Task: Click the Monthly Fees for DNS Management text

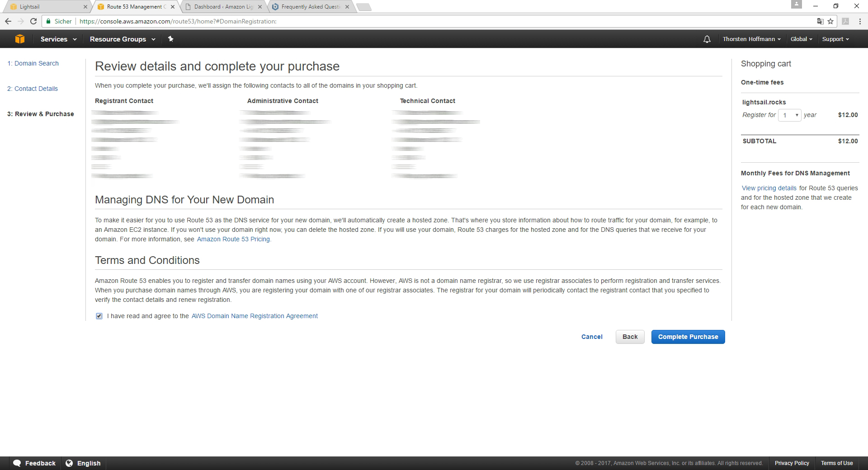Action: (x=795, y=173)
